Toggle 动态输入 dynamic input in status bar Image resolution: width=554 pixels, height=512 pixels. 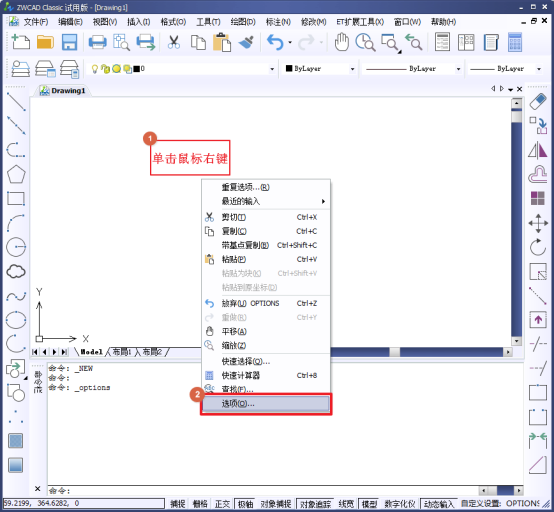click(x=439, y=504)
